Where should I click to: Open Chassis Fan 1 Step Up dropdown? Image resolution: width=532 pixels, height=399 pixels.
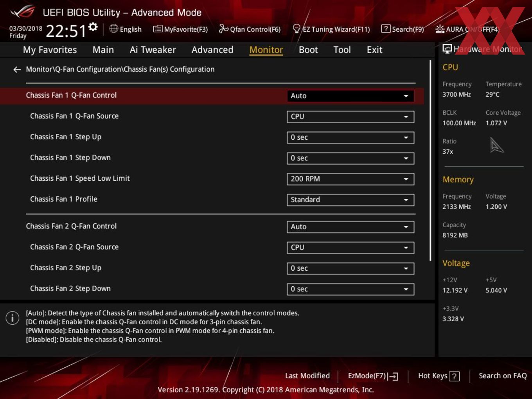tap(350, 137)
